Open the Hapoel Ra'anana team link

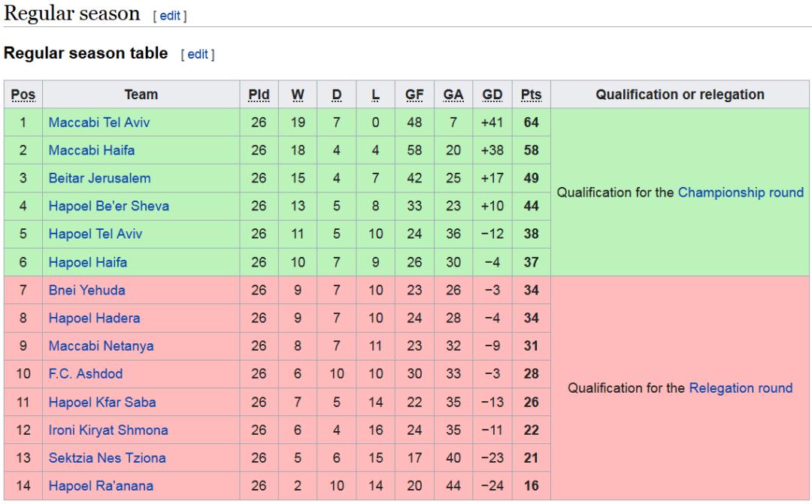coord(101,486)
